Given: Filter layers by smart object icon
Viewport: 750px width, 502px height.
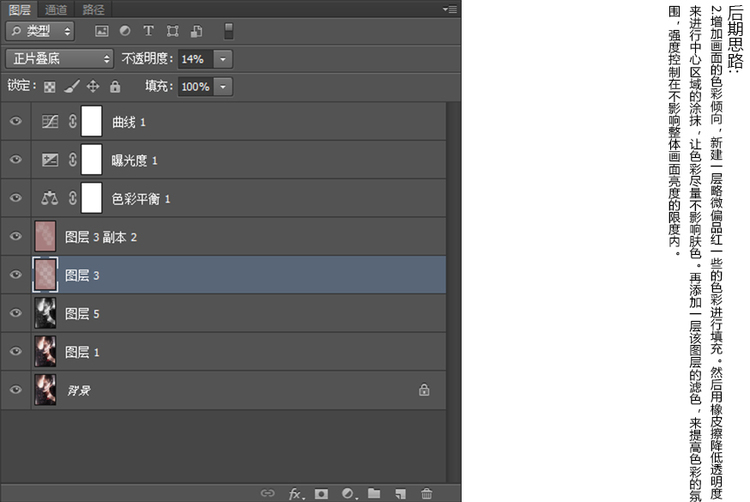Looking at the screenshot, I should [197, 31].
